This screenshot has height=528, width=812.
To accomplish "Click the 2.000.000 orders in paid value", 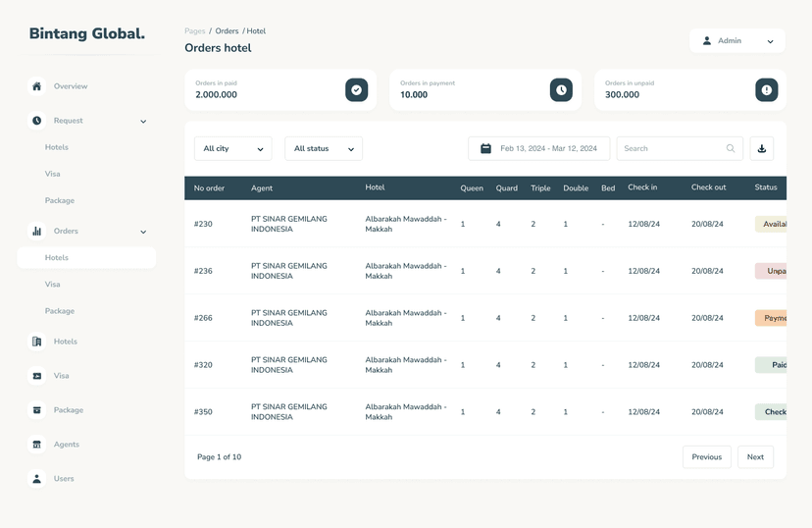I will tap(216, 95).
